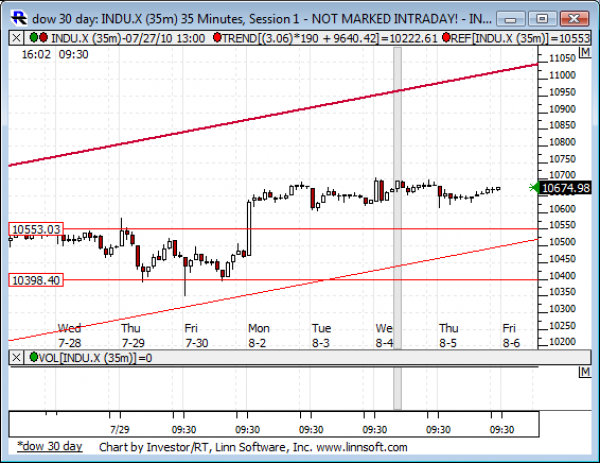Click the M button on price pane
This screenshot has width=600, height=463.
tap(585, 52)
